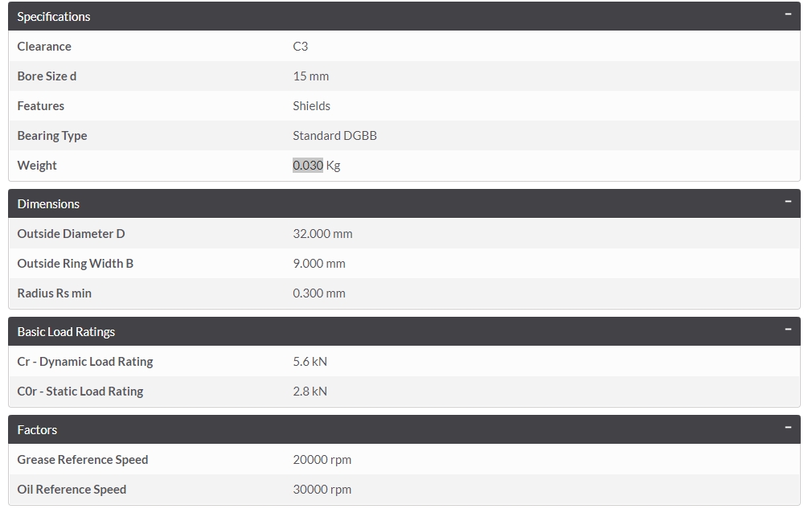Collapse the Dimensions section using its minus icon
This screenshot has width=812, height=525.
pyautogui.click(x=788, y=202)
